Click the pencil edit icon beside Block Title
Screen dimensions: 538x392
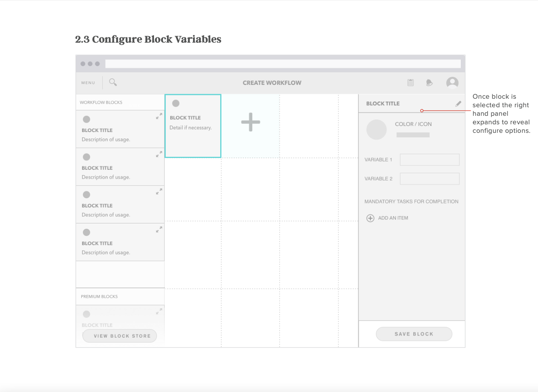point(458,104)
